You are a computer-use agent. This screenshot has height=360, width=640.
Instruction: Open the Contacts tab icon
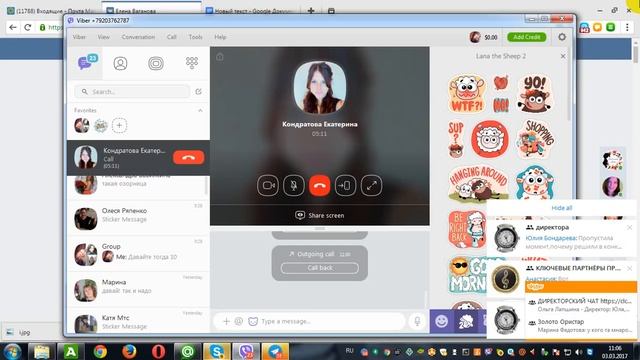point(120,63)
